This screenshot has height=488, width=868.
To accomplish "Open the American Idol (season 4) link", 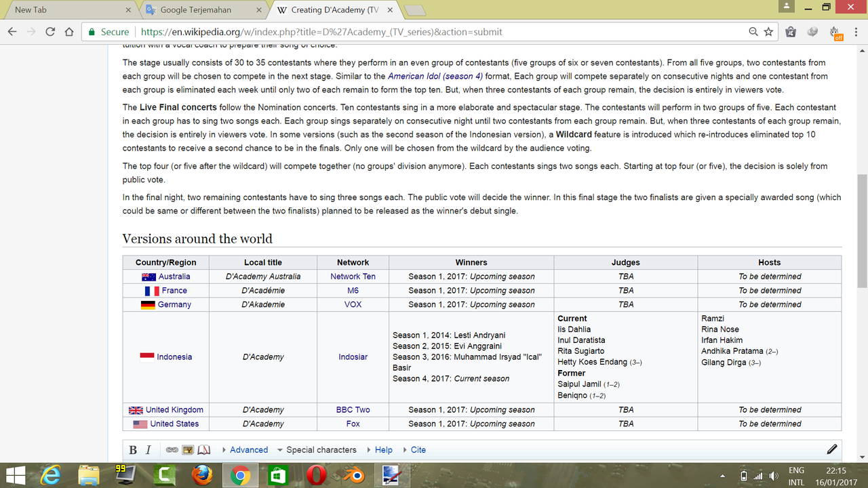I will coord(435,77).
